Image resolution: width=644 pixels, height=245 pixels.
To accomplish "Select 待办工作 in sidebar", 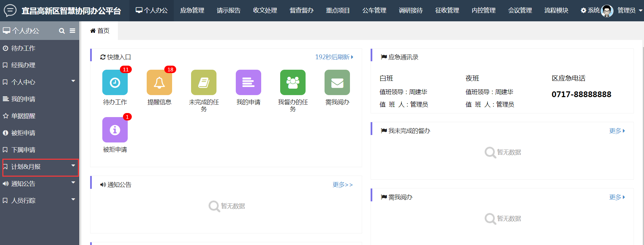I will tap(40, 48).
